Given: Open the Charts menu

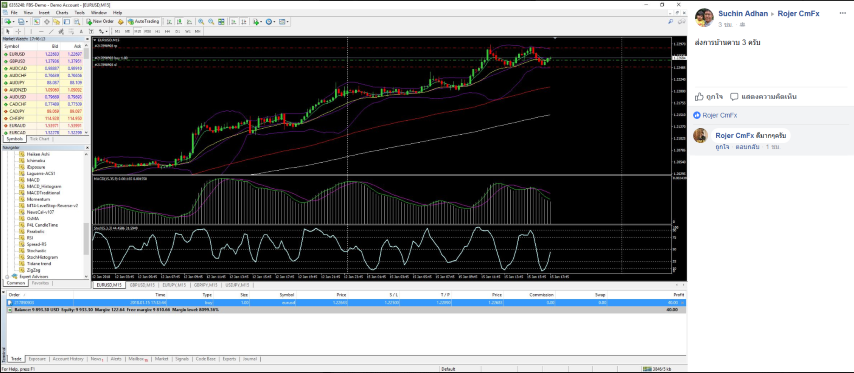Looking at the screenshot, I should tap(62, 12).
